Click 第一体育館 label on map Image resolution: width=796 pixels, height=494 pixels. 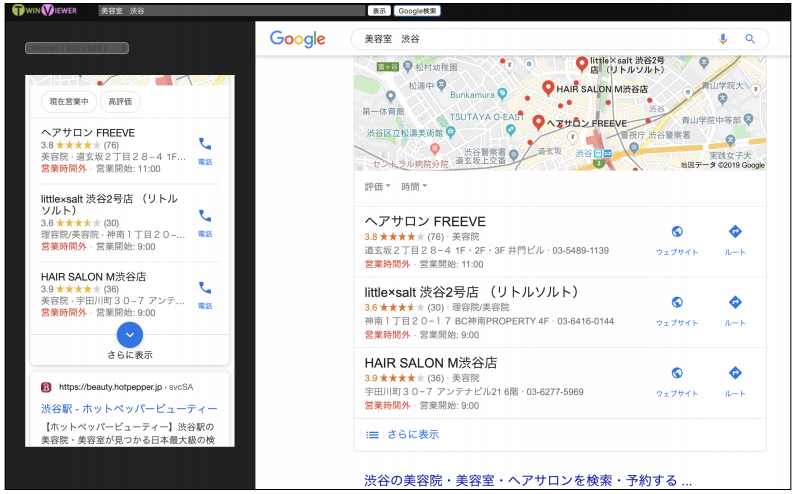383,111
